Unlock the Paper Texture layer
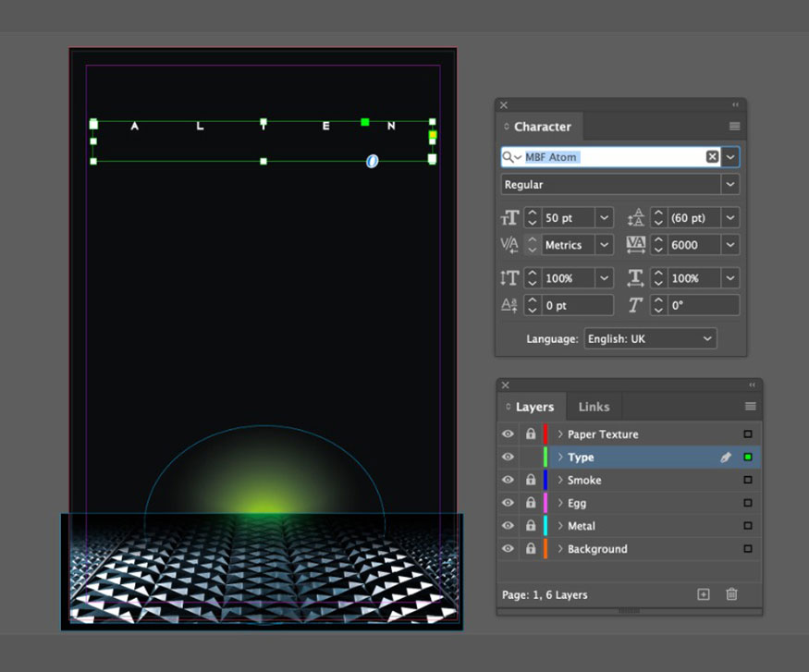Viewport: 809px width, 672px height. [531, 434]
